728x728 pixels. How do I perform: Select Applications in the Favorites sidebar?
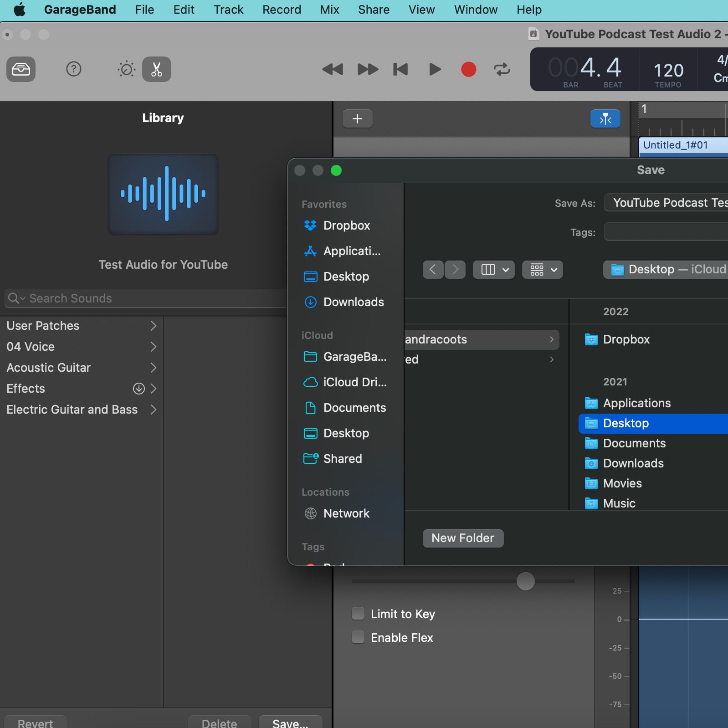click(346, 251)
